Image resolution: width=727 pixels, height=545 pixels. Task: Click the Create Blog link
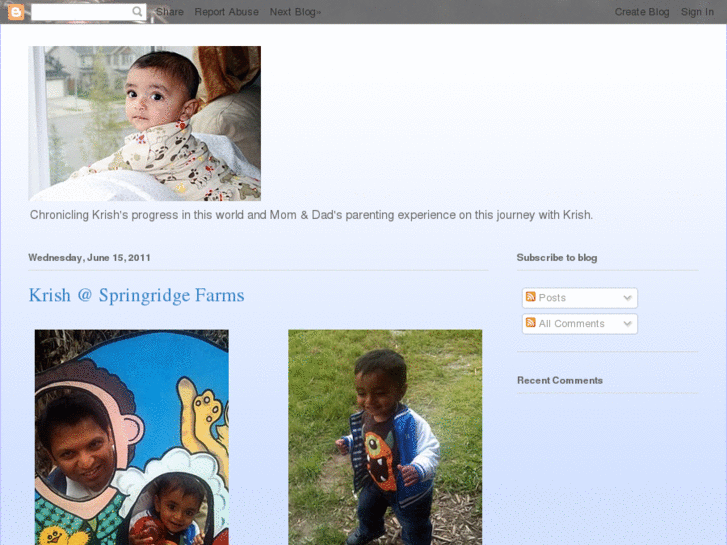coord(642,12)
